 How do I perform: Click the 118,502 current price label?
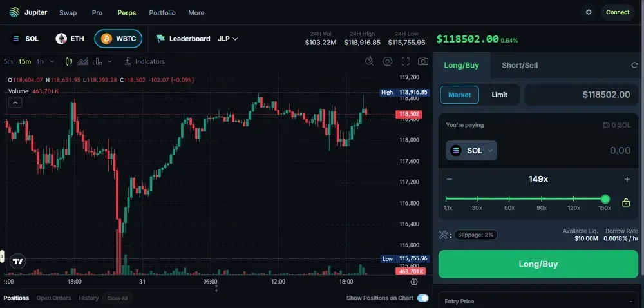(409, 115)
